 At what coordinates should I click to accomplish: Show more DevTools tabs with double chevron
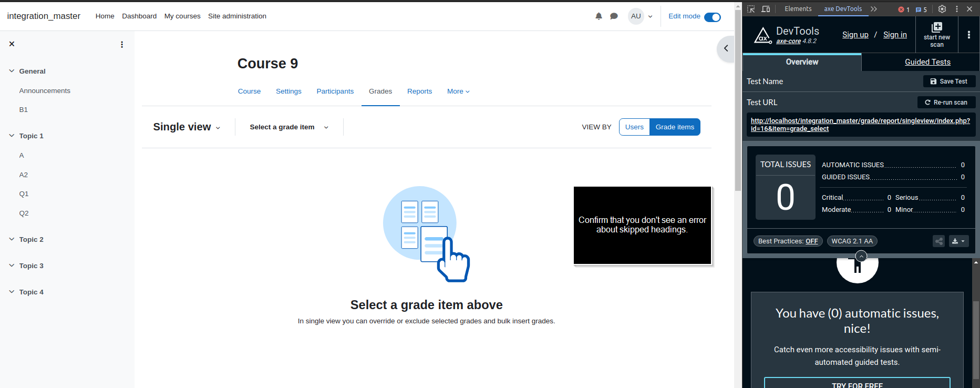click(874, 9)
